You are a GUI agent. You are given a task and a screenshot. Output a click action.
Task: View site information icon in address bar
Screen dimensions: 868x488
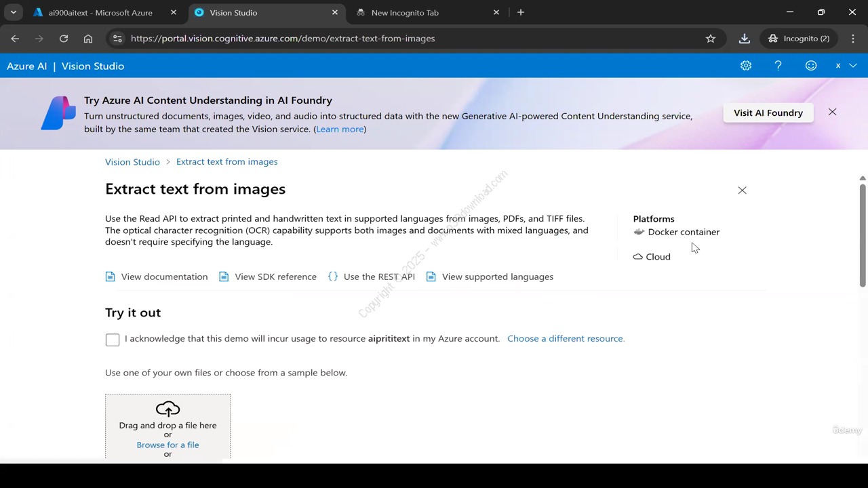tap(117, 39)
